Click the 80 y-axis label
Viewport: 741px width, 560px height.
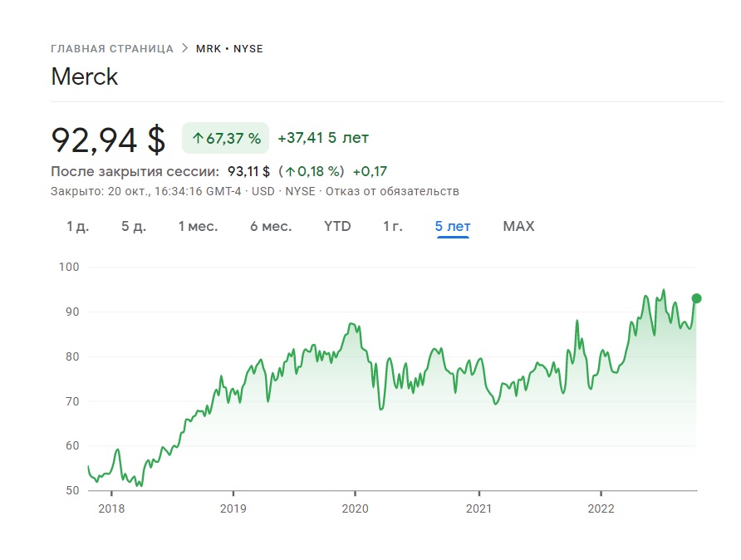click(x=72, y=356)
